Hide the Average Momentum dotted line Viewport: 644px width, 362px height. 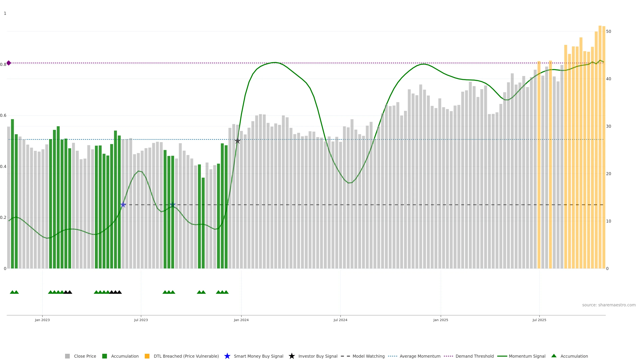point(420,356)
